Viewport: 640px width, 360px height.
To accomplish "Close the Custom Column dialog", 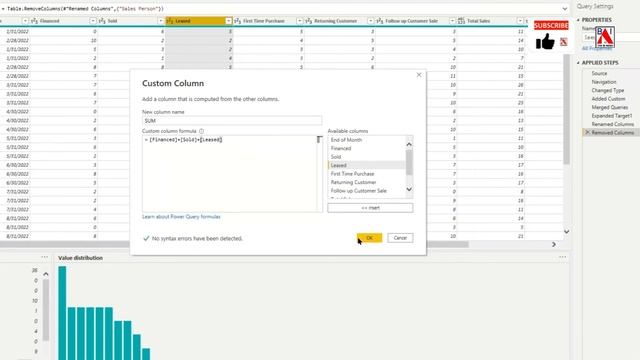I will tap(419, 75).
